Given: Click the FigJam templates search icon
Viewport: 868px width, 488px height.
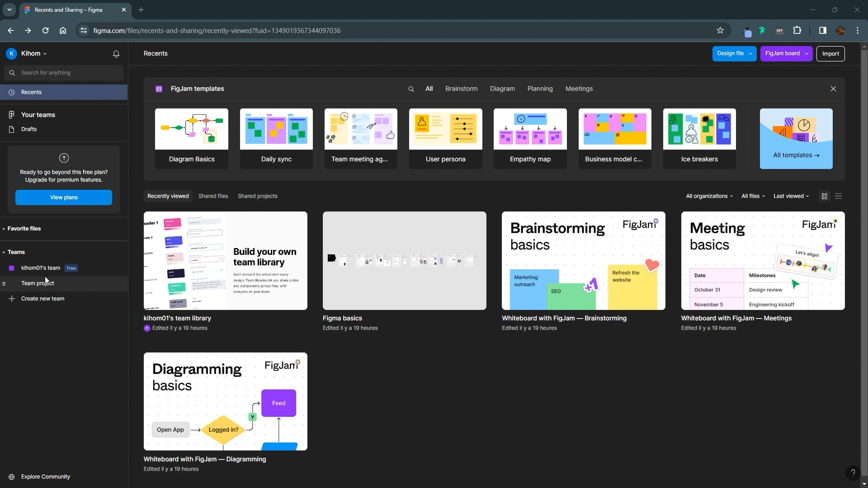Looking at the screenshot, I should 411,89.
